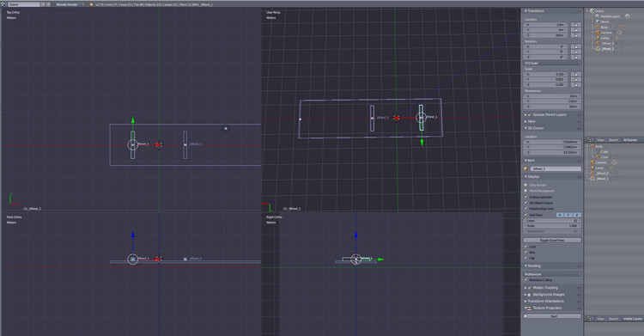
Task: Adjust the grid Scale value field
Action: 552,226
